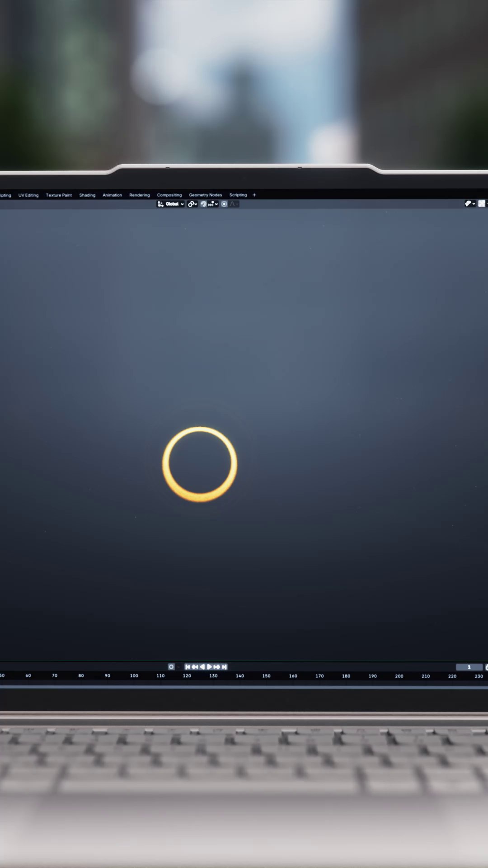The image size is (488, 868).
Task: Toggle snapping with the magnet icon
Action: tap(203, 204)
